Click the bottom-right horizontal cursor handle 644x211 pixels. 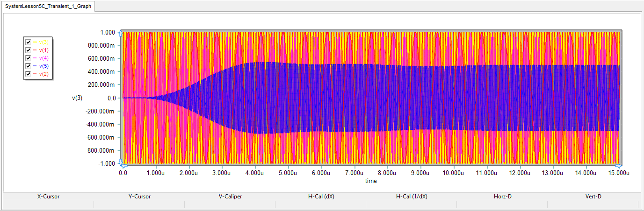point(618,165)
